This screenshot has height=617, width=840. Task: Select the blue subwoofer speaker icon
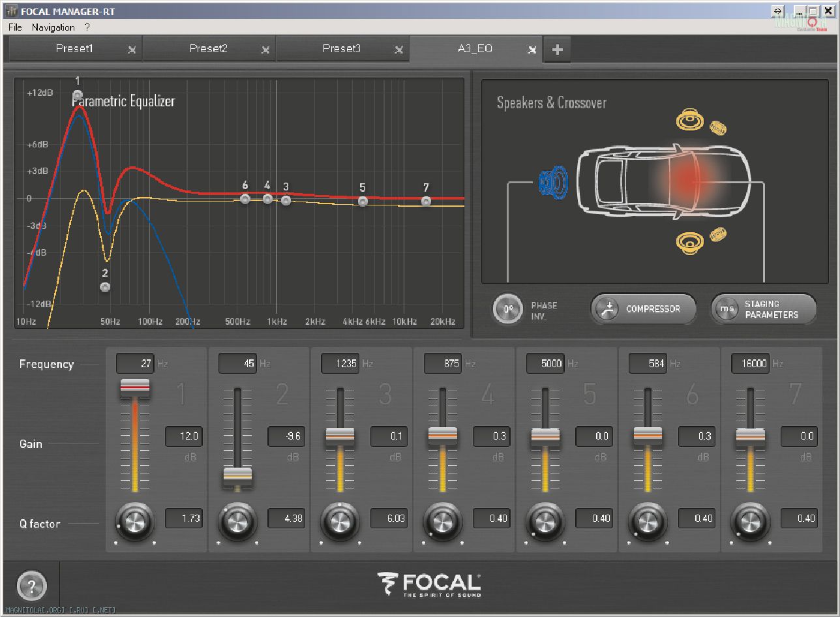pyautogui.click(x=554, y=181)
